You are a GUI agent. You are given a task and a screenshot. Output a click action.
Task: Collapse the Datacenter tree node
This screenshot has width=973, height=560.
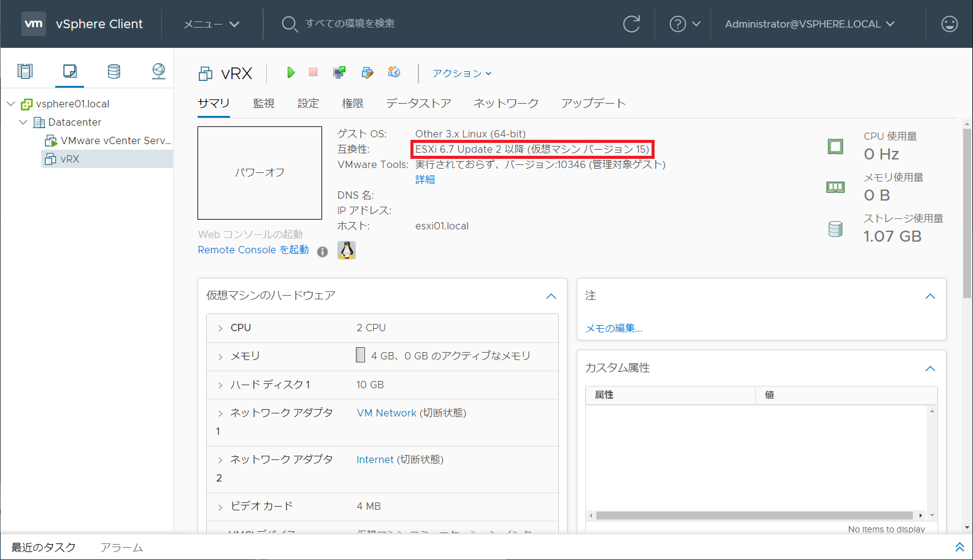point(23,122)
